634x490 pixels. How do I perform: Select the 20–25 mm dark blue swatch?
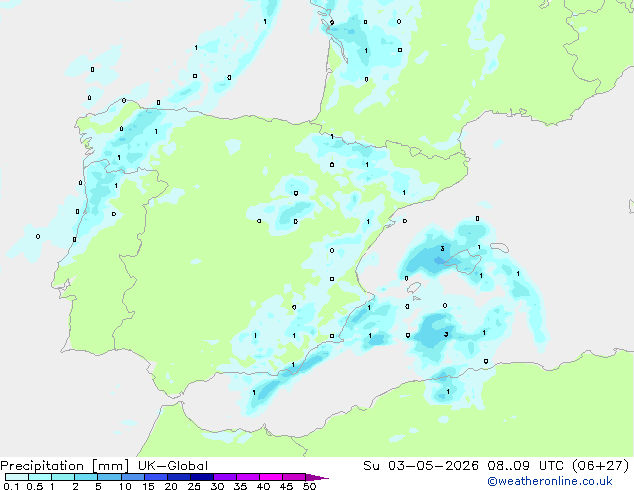(178, 477)
